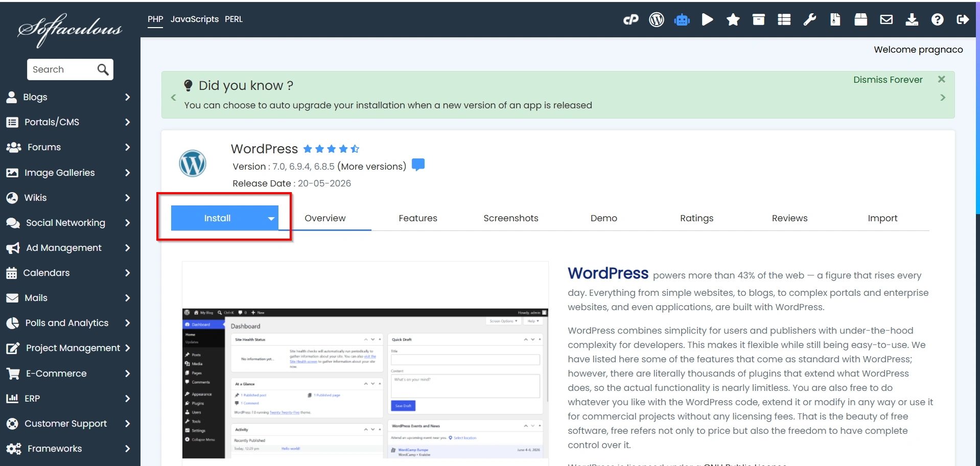The width and height of the screenshot is (980, 466).
Task: Click the Release Date 20-05-2026 text
Action: click(x=292, y=183)
